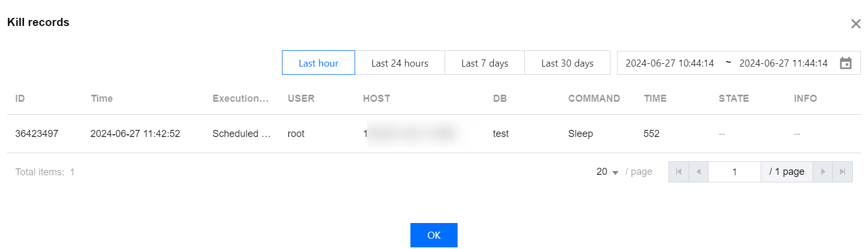This screenshot has height=249, width=868.
Task: Click the Time column header
Action: 102,99
